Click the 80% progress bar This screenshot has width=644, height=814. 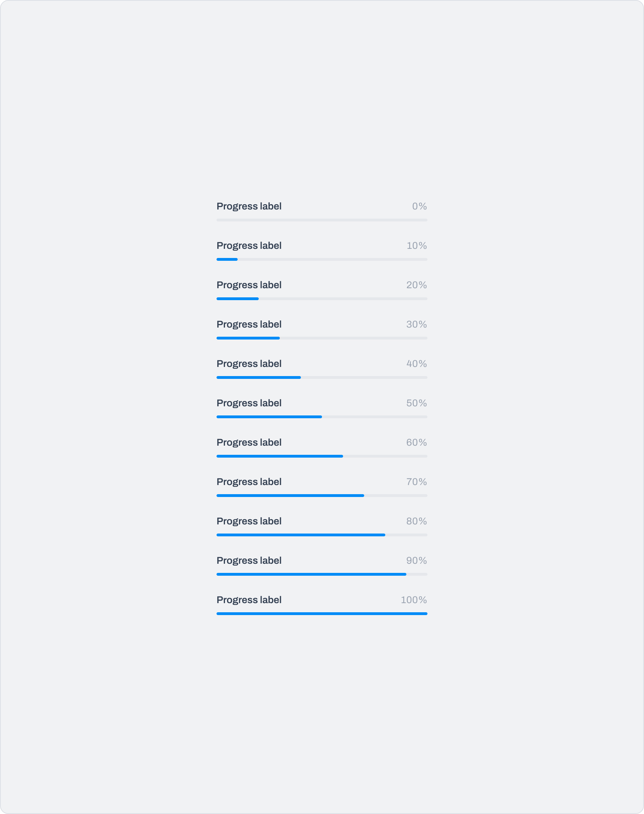tap(322, 535)
